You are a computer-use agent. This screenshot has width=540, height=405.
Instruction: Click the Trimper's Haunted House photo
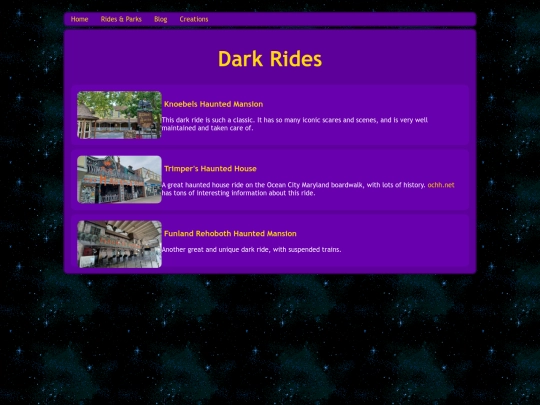(x=119, y=179)
